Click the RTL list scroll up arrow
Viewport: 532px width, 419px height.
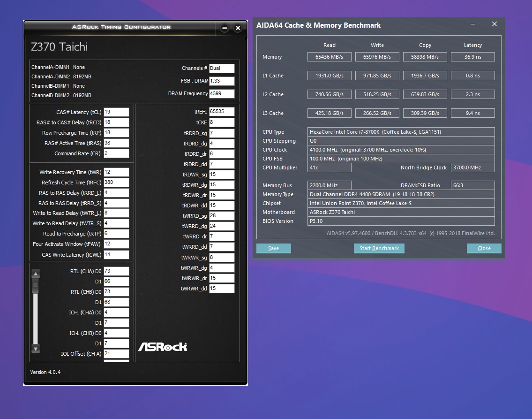click(x=36, y=274)
